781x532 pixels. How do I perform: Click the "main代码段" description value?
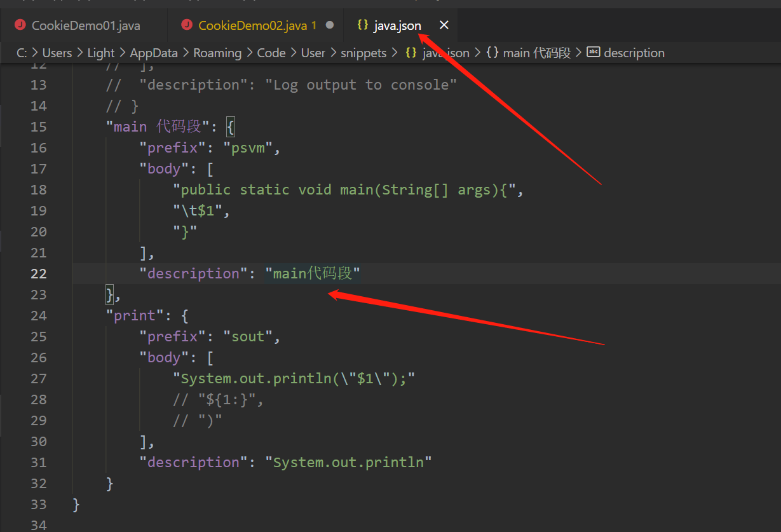tap(313, 273)
